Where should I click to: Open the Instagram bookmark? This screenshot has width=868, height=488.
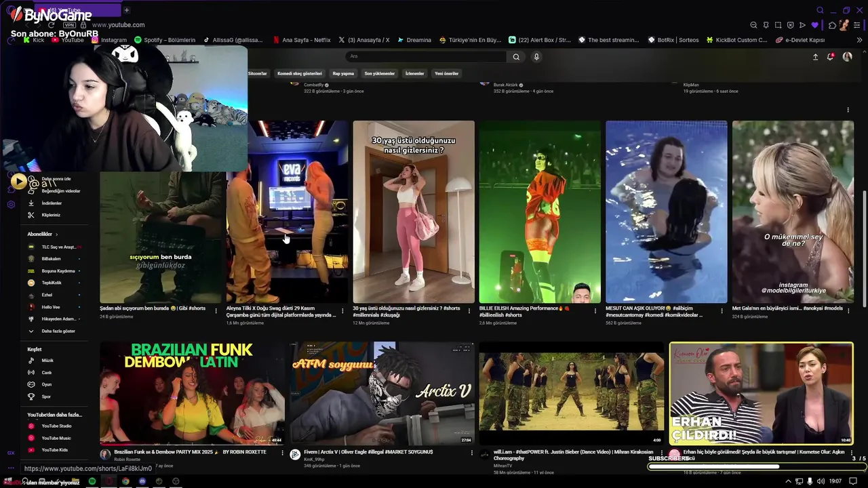pos(108,40)
